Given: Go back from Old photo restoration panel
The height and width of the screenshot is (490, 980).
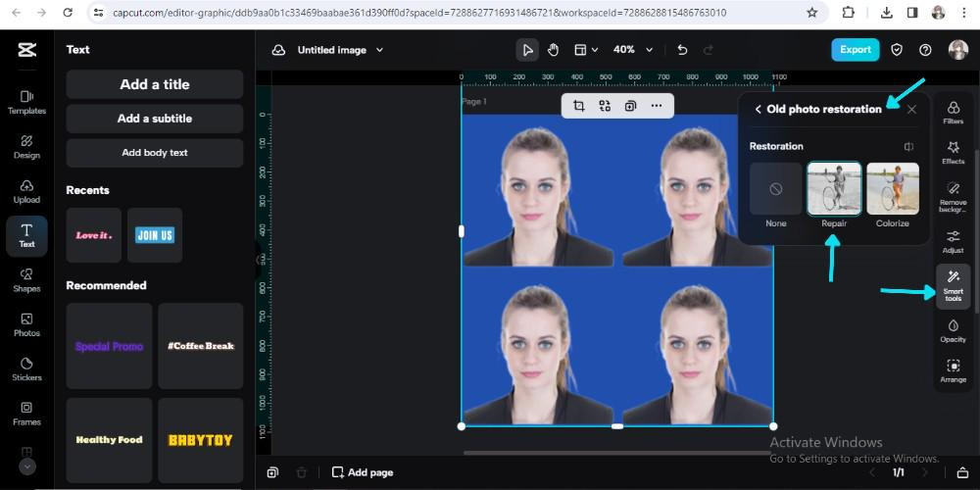Looking at the screenshot, I should tap(759, 110).
